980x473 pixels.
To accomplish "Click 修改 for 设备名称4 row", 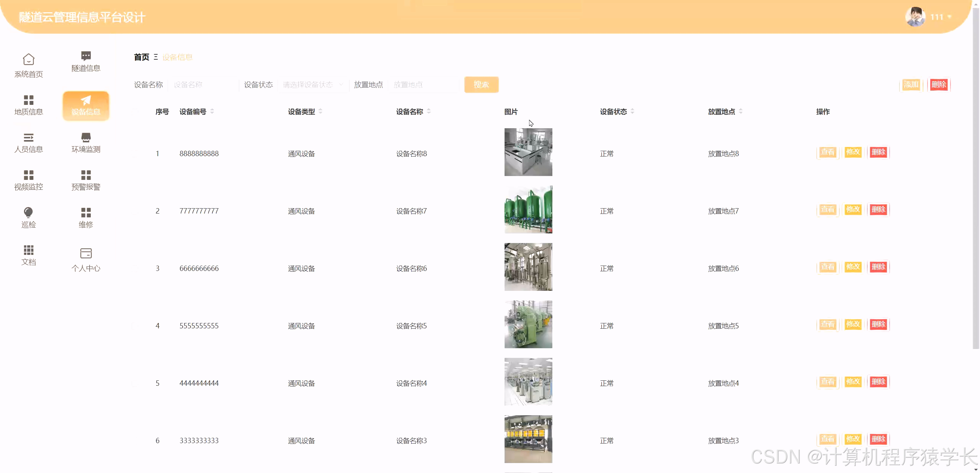I will pos(853,382).
